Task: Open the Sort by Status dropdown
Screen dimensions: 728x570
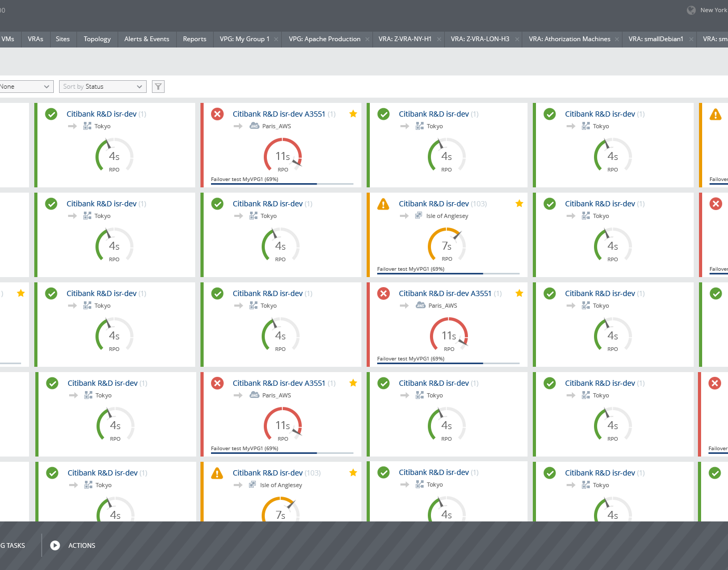Action: point(103,87)
